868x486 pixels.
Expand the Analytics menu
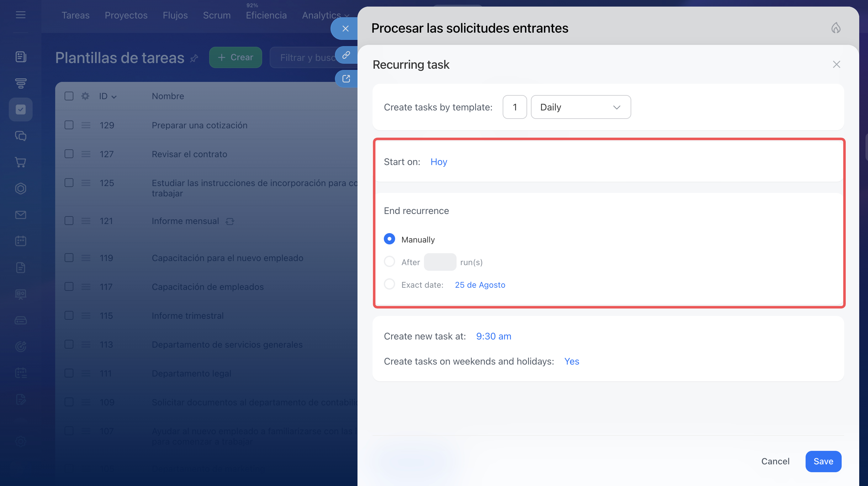(325, 15)
